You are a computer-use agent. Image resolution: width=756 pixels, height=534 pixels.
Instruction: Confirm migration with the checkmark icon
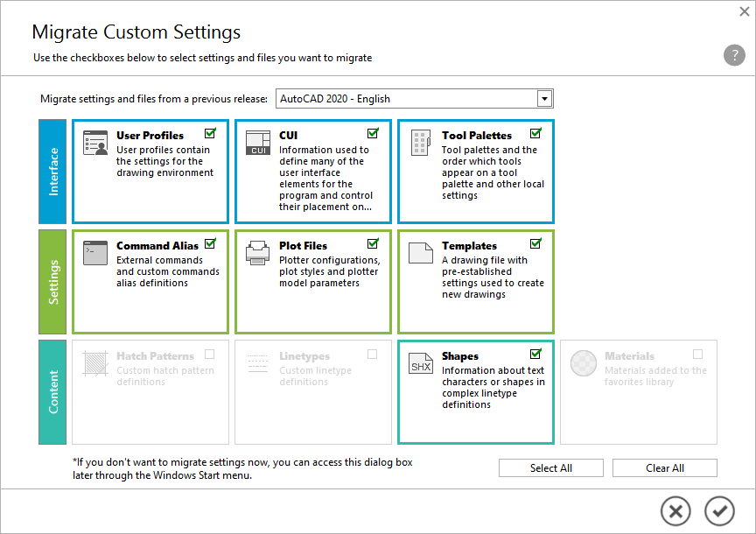(x=720, y=511)
